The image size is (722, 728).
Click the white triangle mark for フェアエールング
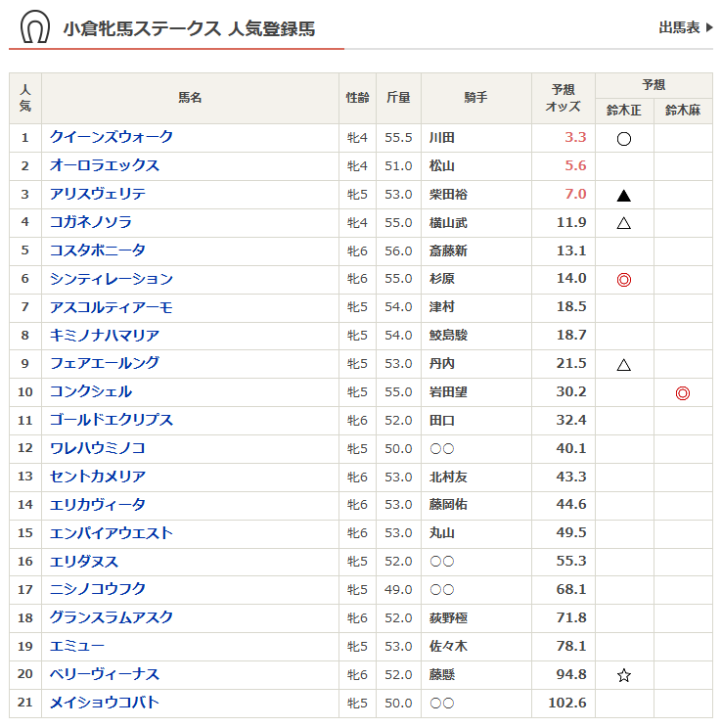[624, 365]
